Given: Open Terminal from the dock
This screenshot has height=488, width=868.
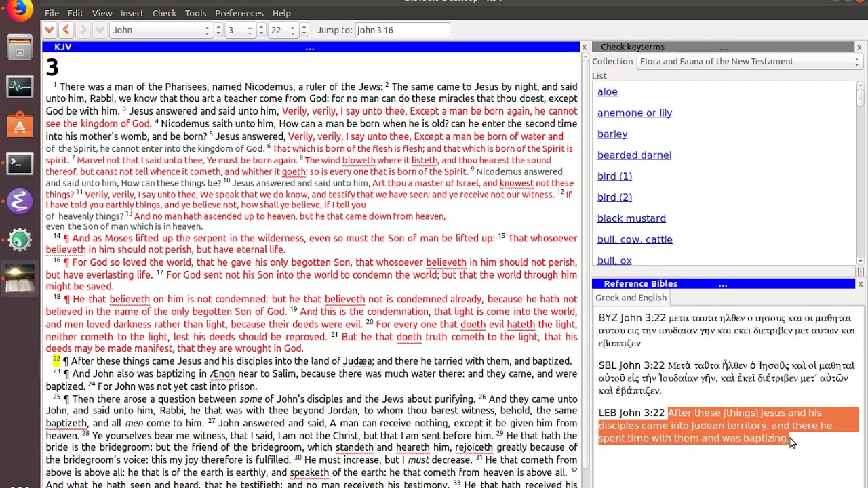Looking at the screenshot, I should 20,163.
